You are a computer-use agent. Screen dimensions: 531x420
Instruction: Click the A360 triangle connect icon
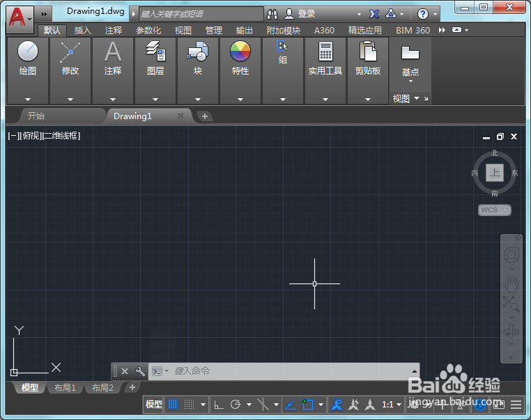tap(391, 14)
